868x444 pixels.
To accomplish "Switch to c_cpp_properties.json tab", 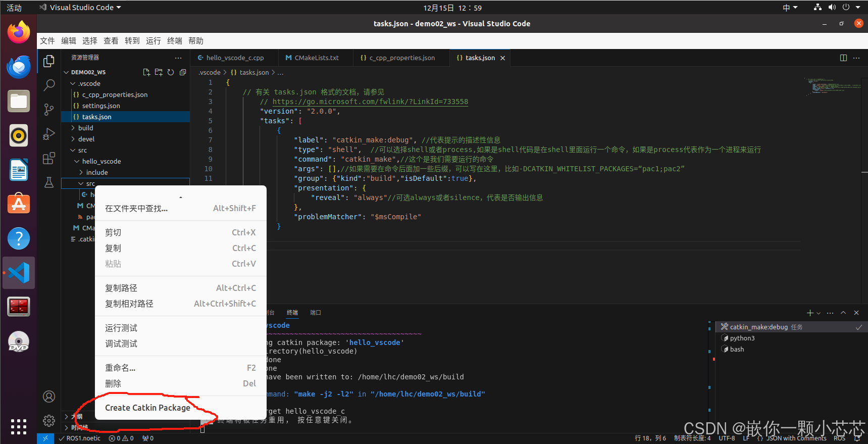I will click(401, 58).
